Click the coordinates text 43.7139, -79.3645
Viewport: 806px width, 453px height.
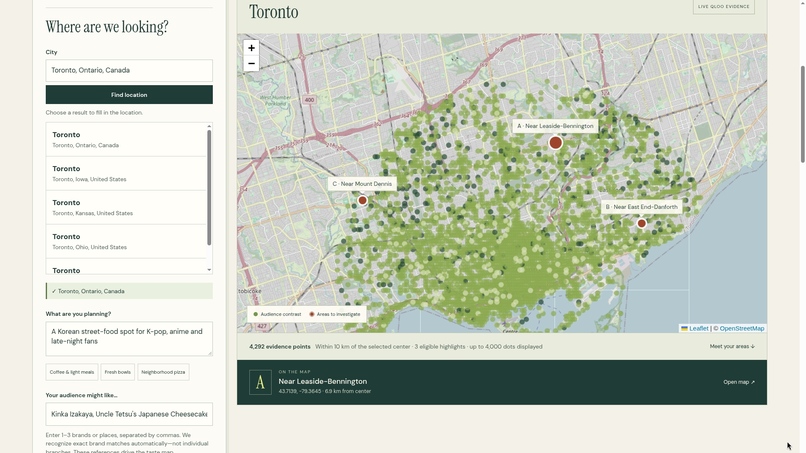[x=300, y=391]
